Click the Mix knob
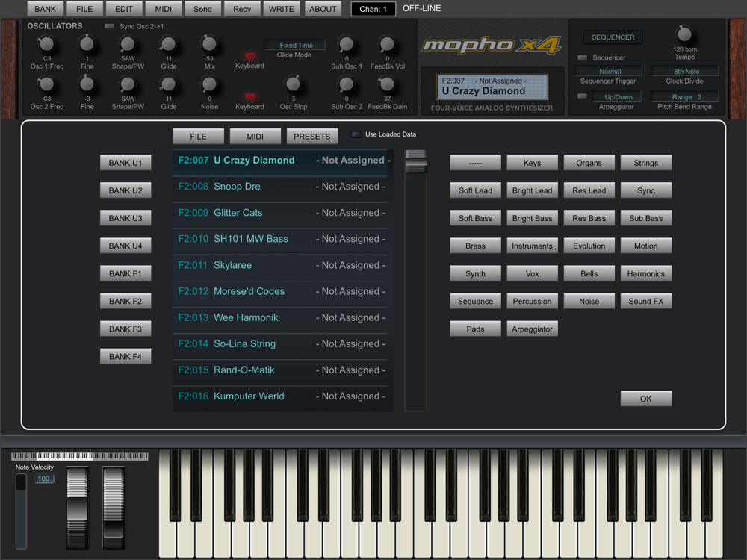The width and height of the screenshot is (747, 560). tap(209, 44)
